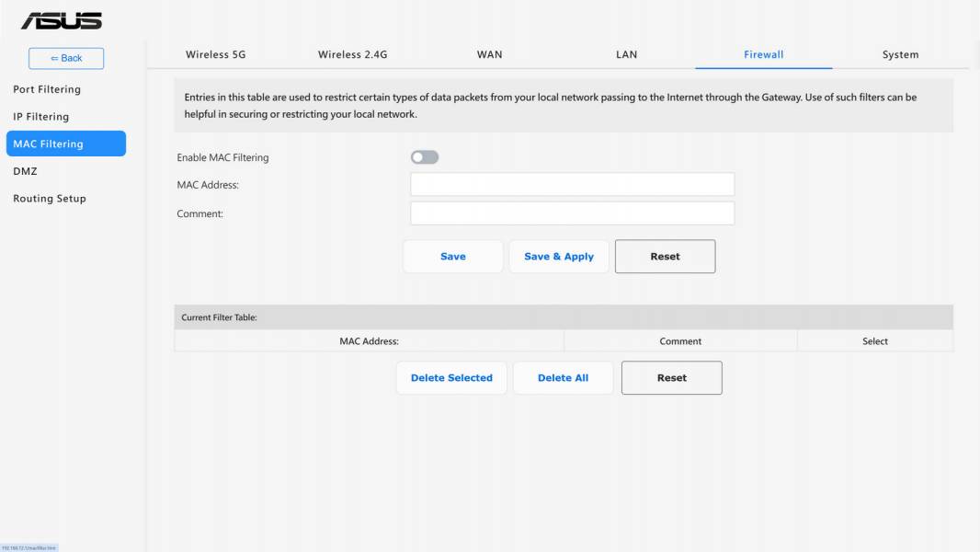Click Save & Apply
The width and height of the screenshot is (980, 552).
(559, 257)
